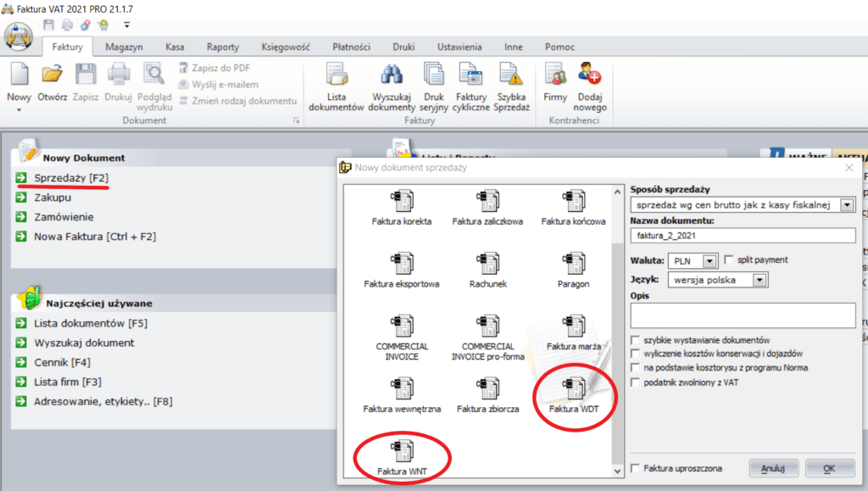
Task: Toggle podatnik zwolniony z VAT checkbox
Action: pyautogui.click(x=636, y=383)
